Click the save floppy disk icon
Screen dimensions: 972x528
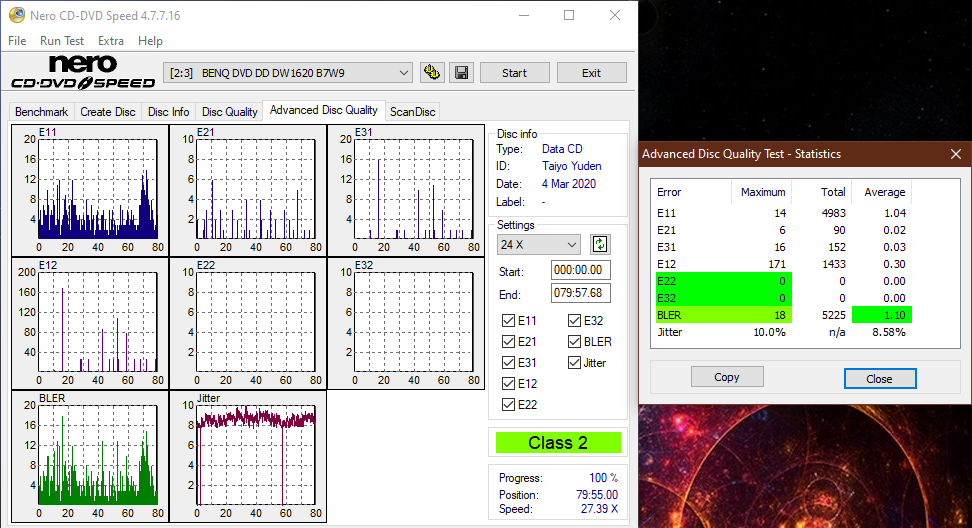pos(461,73)
